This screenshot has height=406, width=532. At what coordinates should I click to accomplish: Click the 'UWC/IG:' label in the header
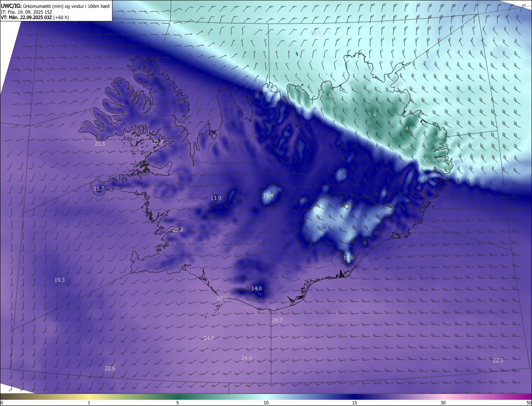tap(11, 6)
